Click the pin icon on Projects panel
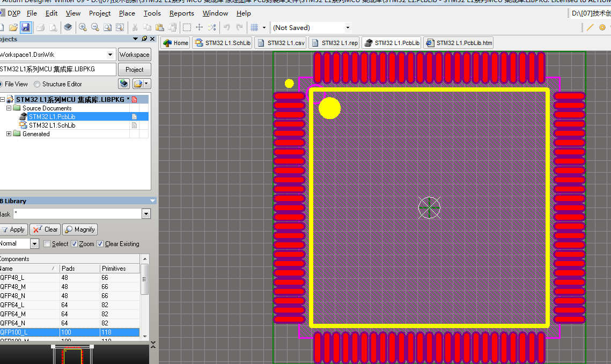 coord(144,39)
